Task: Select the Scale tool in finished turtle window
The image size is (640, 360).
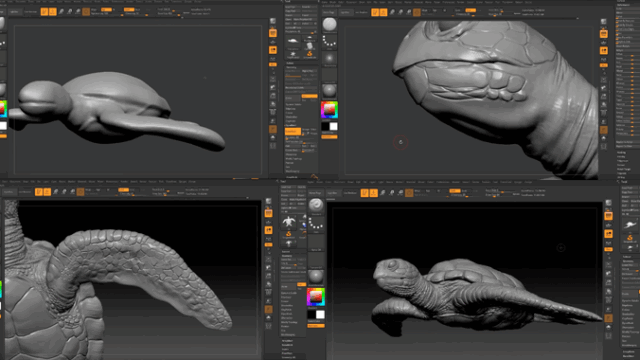Action: 391,192
